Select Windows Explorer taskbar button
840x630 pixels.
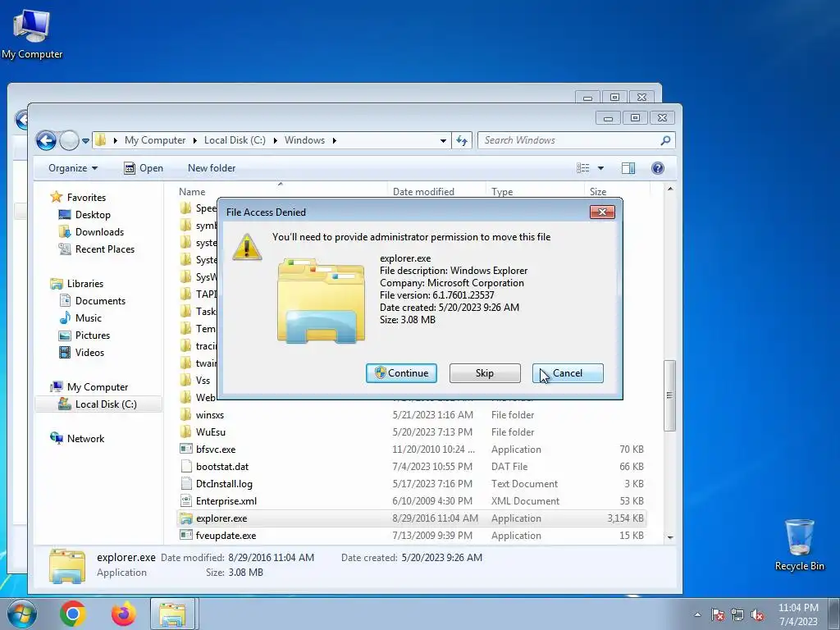172,614
